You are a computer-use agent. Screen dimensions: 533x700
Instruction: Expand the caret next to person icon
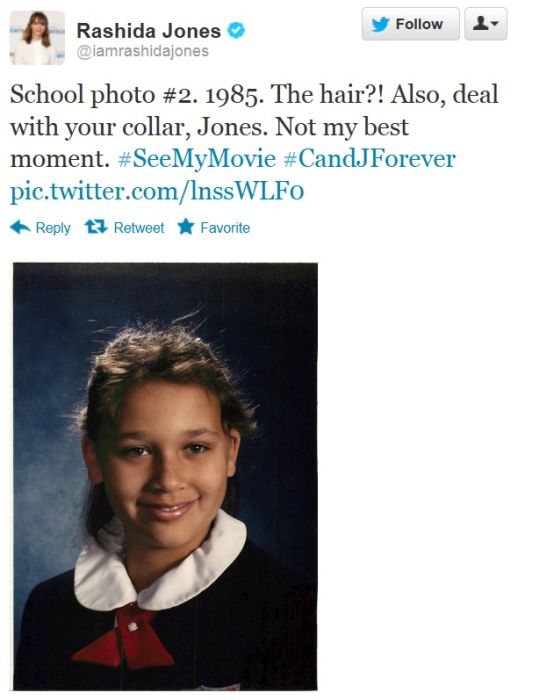click(x=495, y=23)
